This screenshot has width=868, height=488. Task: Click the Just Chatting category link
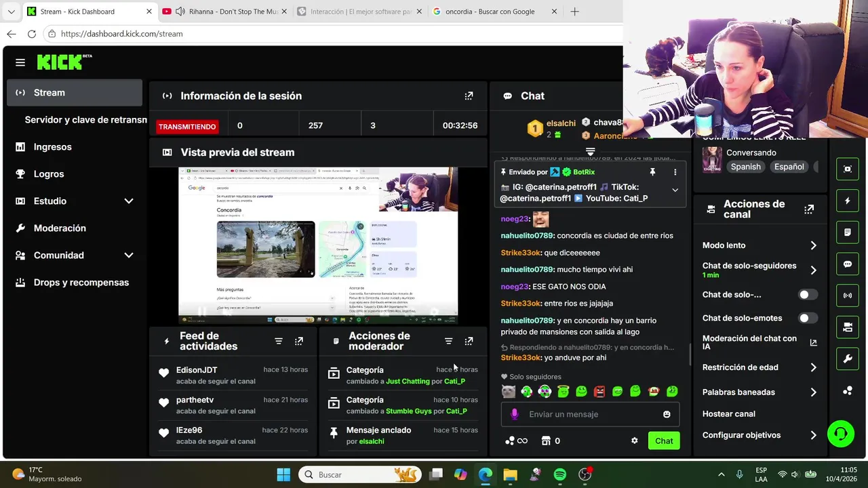(x=408, y=382)
